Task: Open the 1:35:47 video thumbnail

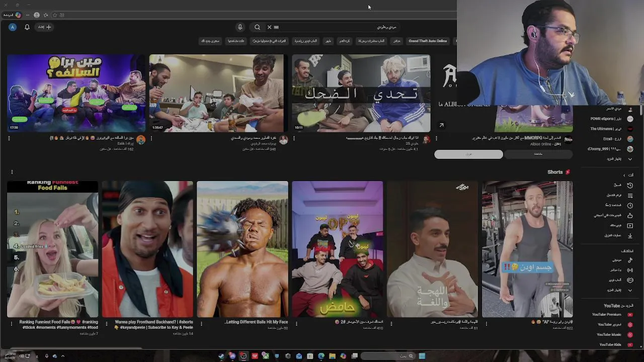Action: (218, 93)
